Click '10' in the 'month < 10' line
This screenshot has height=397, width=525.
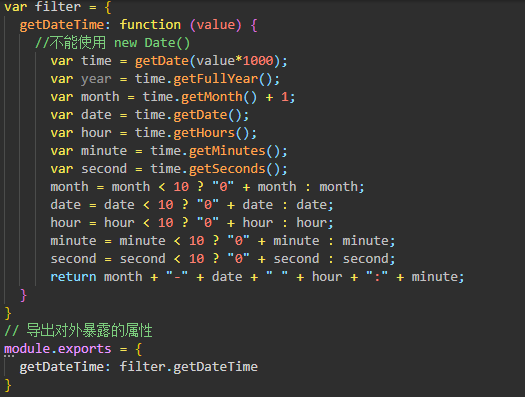point(181,187)
